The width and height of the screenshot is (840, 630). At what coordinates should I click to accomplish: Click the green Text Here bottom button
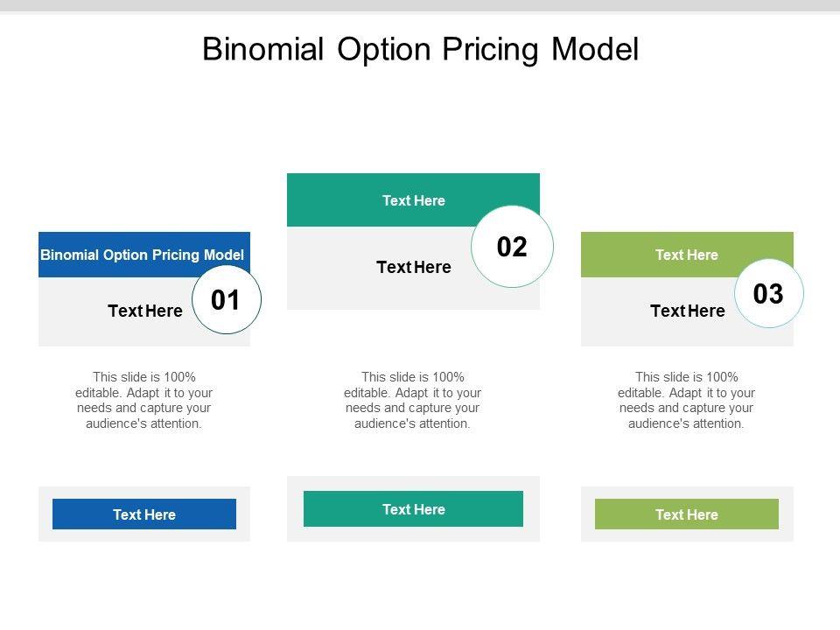(x=686, y=514)
